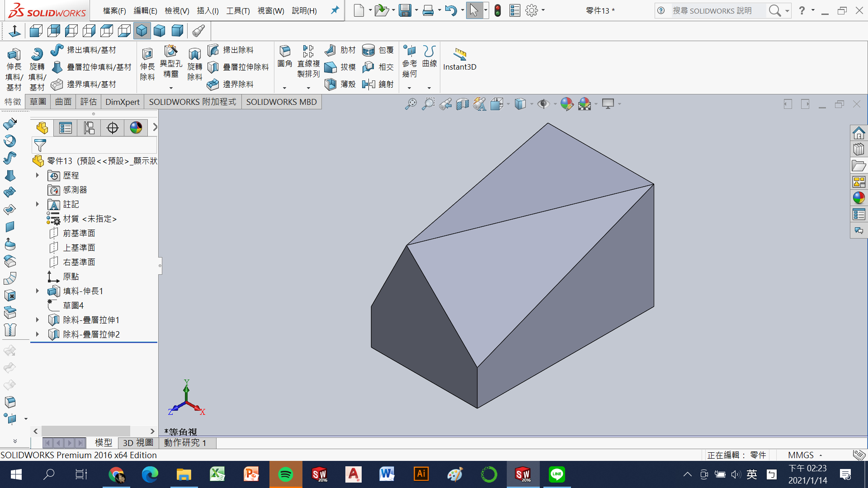Open the 曲線 curves dropdown arrow
The image size is (868, 488).
coord(429,88)
